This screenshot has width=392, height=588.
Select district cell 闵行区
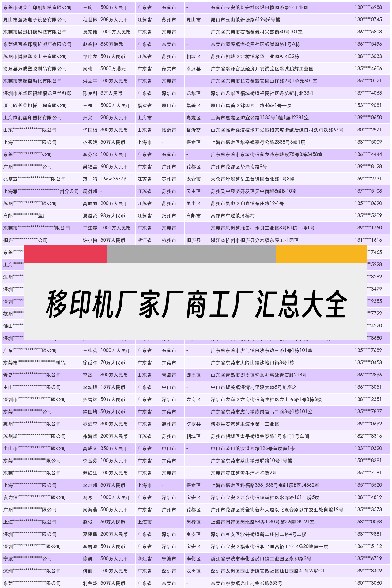click(194, 522)
